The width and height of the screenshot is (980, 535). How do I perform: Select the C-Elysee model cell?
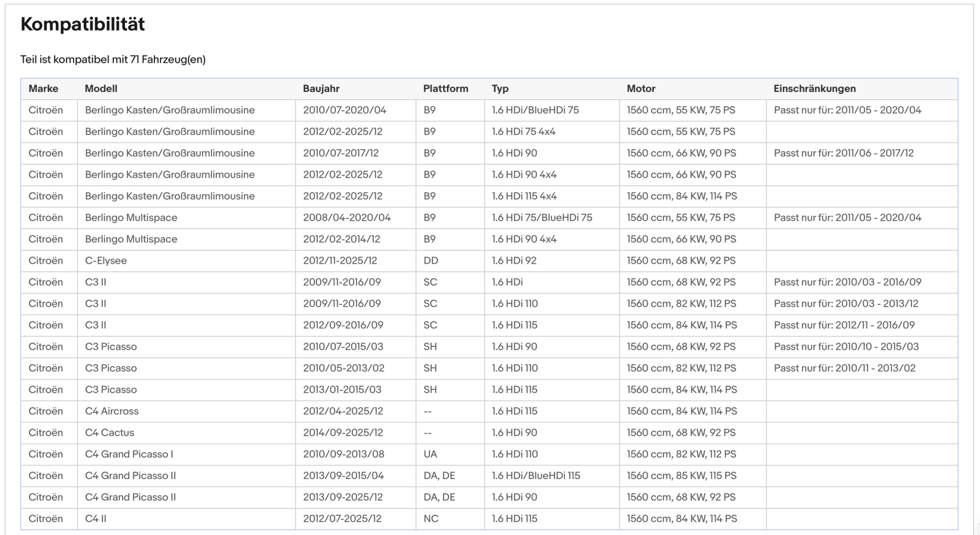point(106,260)
